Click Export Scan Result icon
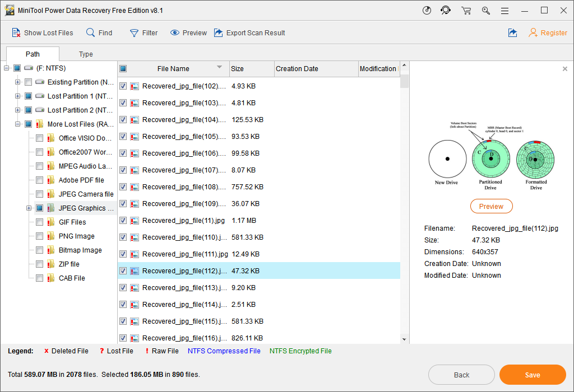The height and width of the screenshot is (392, 574). coord(218,33)
